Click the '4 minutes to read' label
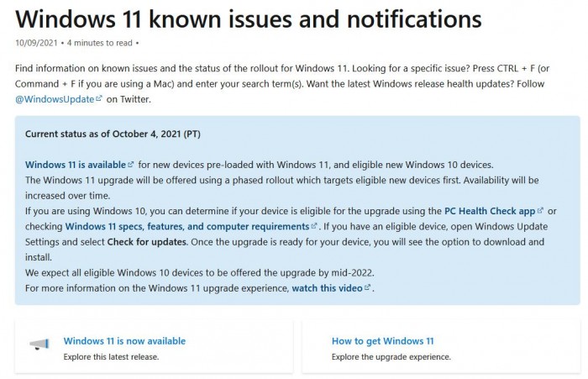Image resolution: width=588 pixels, height=379 pixels. pos(100,42)
